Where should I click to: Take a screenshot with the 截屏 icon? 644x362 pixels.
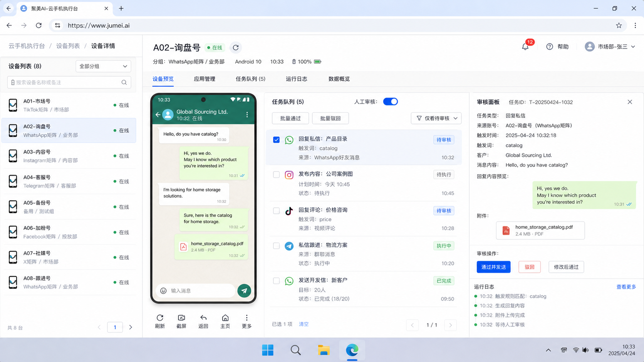coord(181,318)
